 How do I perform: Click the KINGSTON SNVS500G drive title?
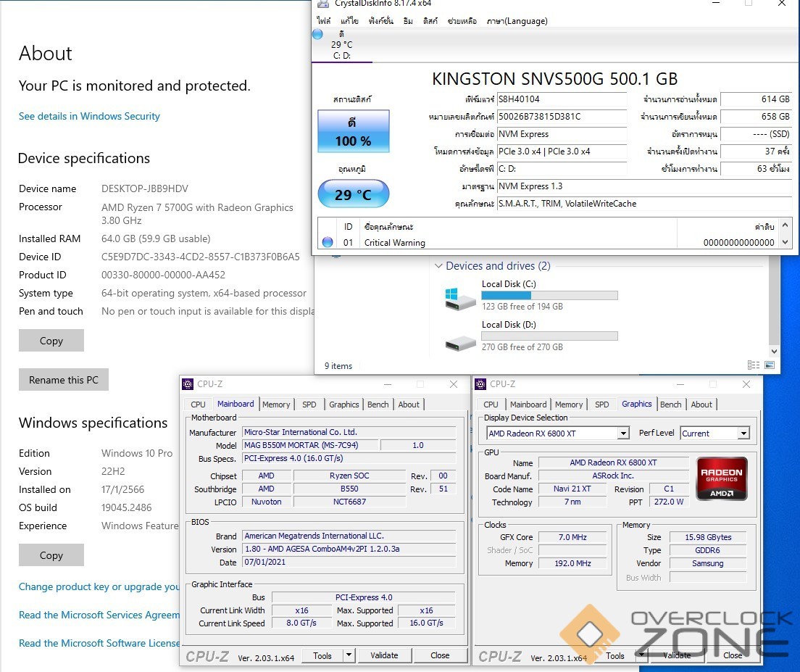click(x=554, y=79)
